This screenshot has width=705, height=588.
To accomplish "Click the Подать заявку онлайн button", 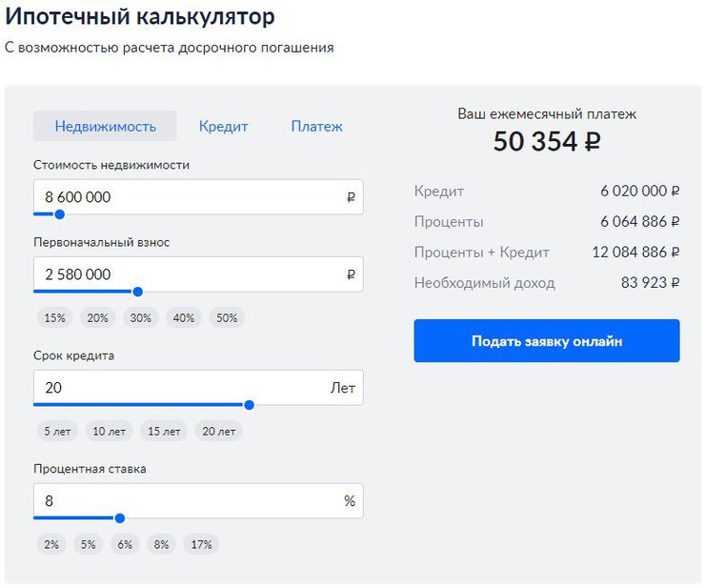I will tap(546, 341).
